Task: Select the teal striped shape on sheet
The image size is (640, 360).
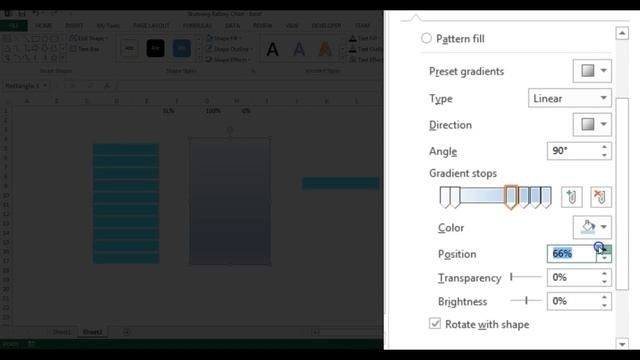Action: [126, 203]
